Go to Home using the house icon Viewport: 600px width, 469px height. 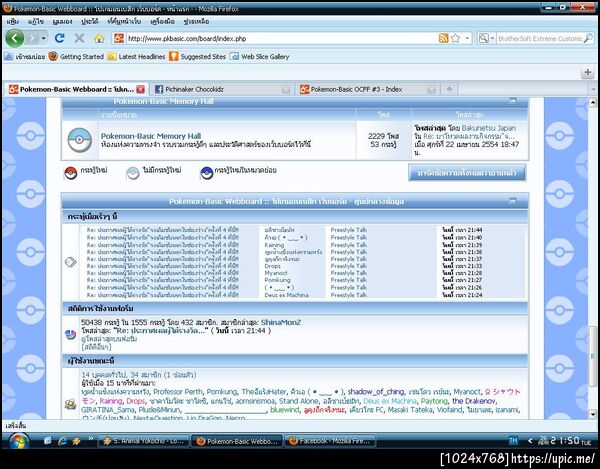(x=99, y=38)
